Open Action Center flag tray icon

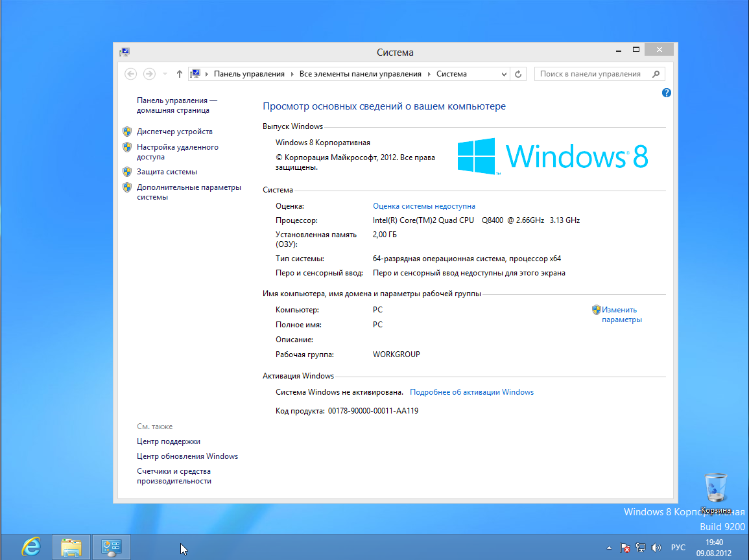pos(624,548)
